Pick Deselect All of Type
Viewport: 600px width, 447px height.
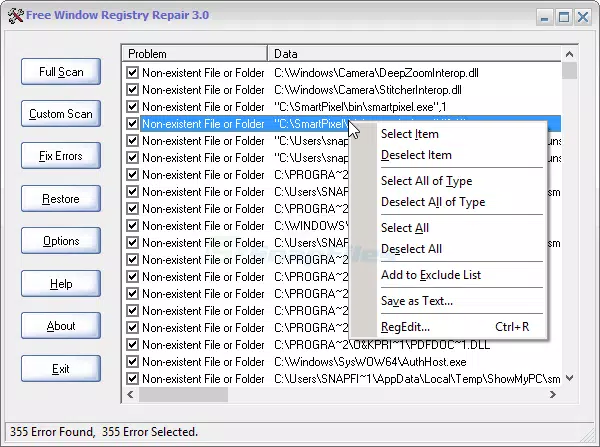tap(433, 202)
